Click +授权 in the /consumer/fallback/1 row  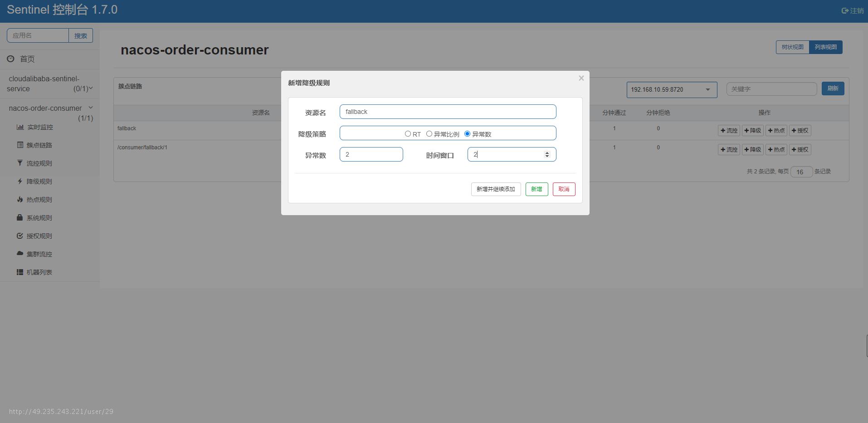pos(800,150)
